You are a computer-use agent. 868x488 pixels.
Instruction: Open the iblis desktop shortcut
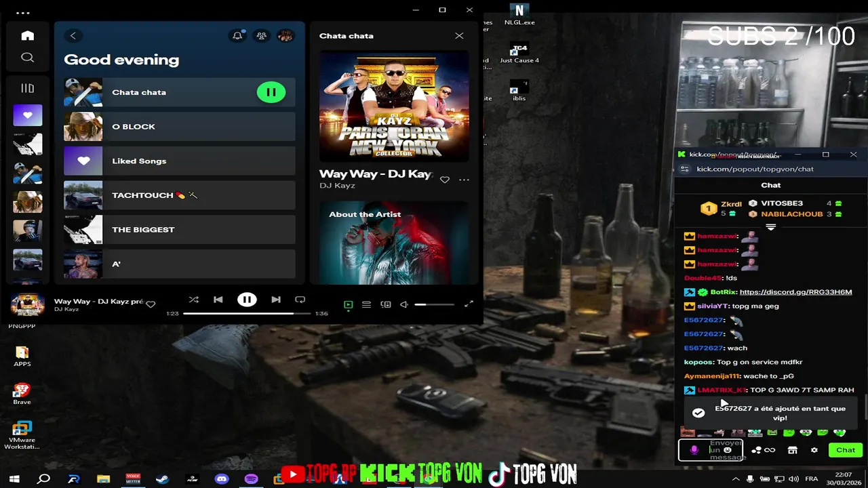(519, 91)
